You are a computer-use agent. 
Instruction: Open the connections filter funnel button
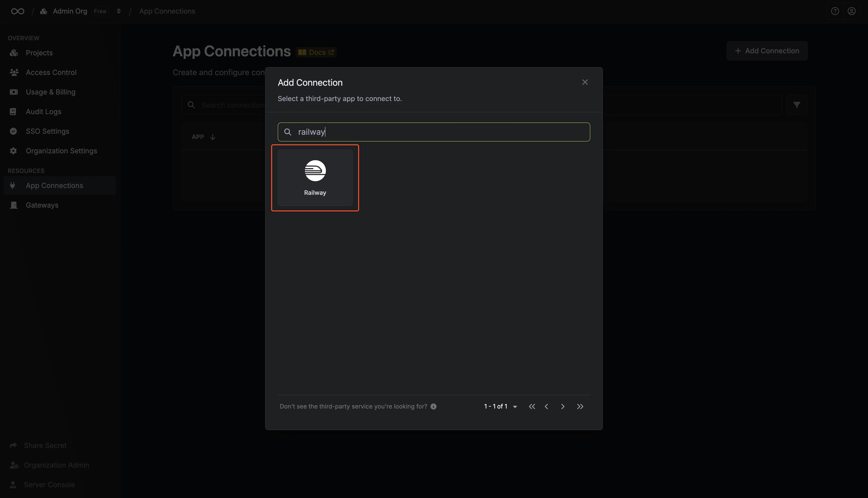797,105
